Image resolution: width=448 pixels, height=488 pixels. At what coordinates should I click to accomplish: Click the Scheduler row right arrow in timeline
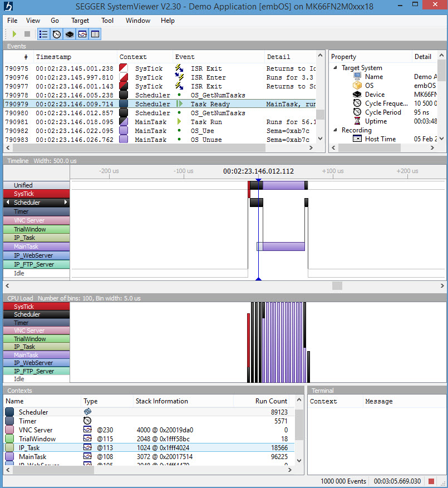coord(66,203)
